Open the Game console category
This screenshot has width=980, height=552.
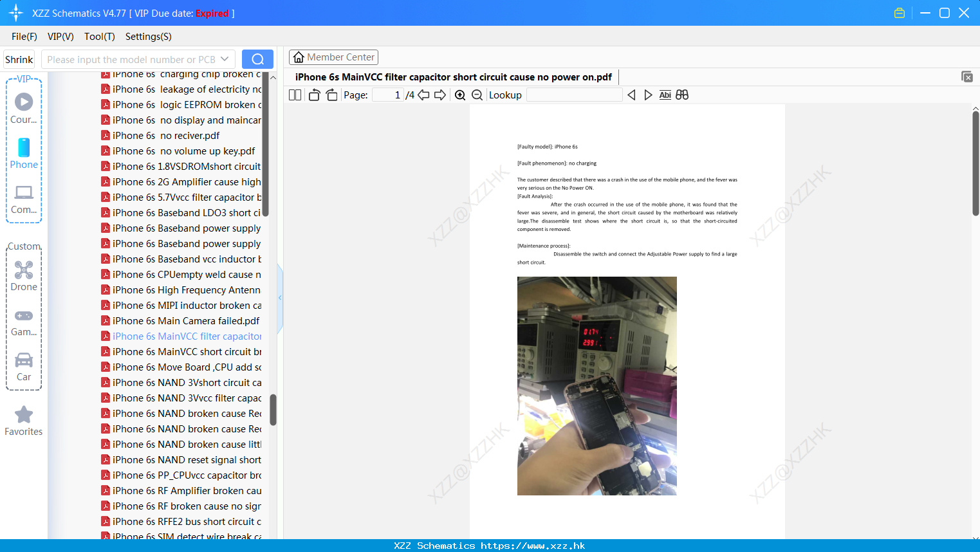coord(24,323)
